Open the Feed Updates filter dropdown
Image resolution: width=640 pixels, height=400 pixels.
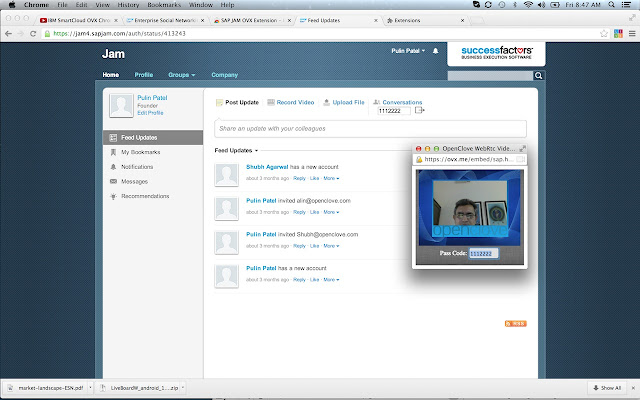coord(236,151)
